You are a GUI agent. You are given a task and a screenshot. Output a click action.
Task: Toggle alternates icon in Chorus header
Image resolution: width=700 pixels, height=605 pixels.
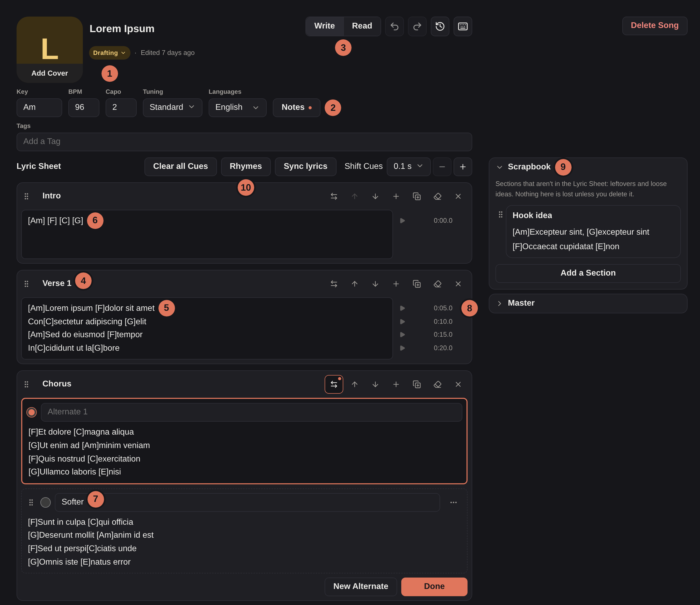point(334,384)
